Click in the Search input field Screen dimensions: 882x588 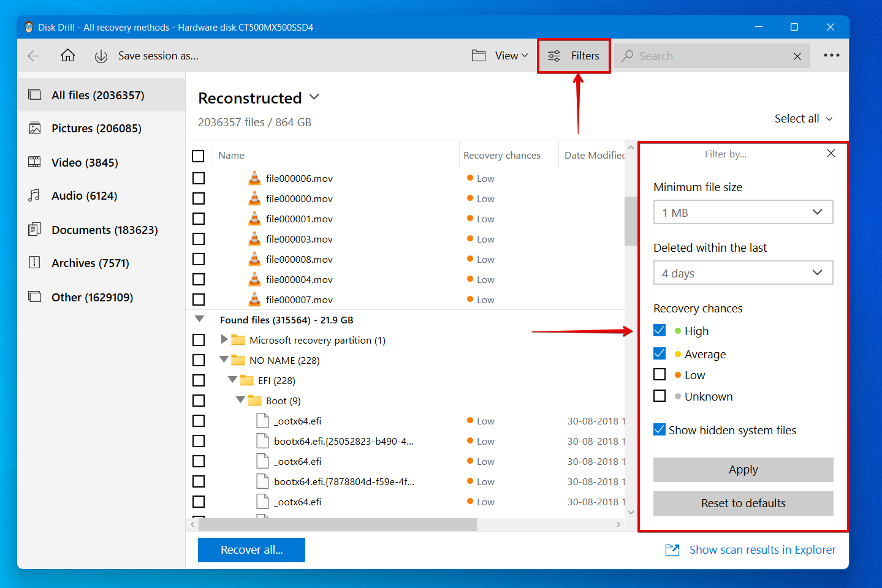tap(711, 56)
